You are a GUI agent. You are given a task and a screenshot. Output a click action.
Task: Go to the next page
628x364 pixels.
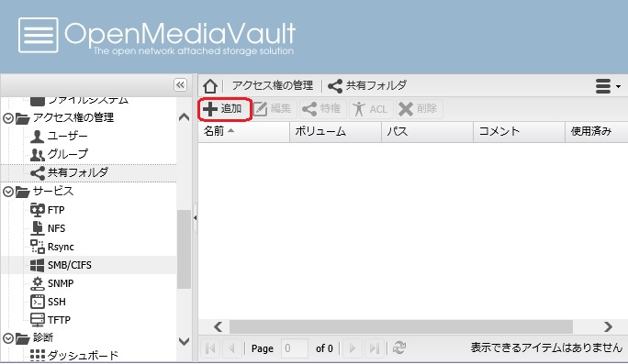353,348
